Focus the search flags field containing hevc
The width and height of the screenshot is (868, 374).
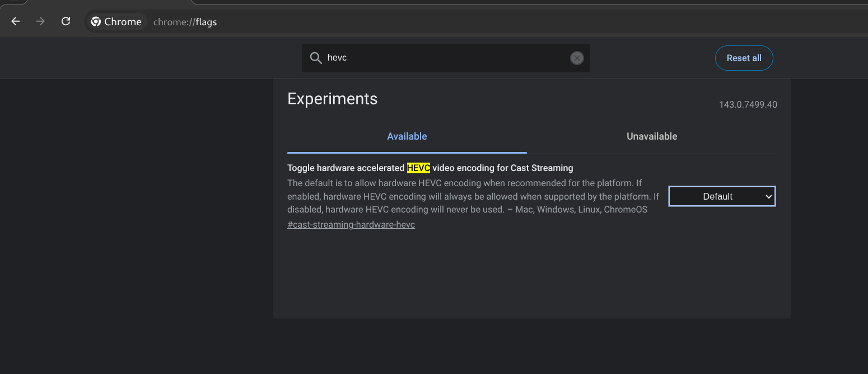coord(442,58)
